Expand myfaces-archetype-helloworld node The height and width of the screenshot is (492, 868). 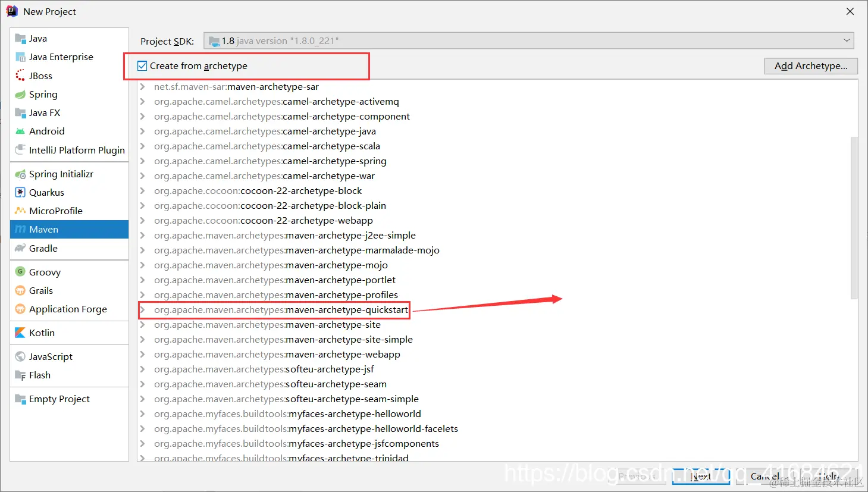[143, 413]
